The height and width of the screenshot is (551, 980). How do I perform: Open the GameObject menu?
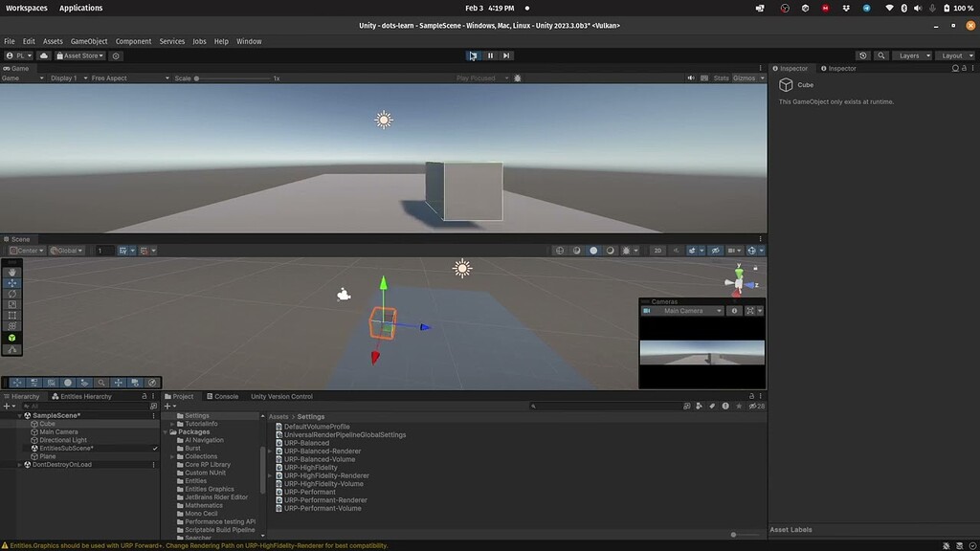[88, 41]
